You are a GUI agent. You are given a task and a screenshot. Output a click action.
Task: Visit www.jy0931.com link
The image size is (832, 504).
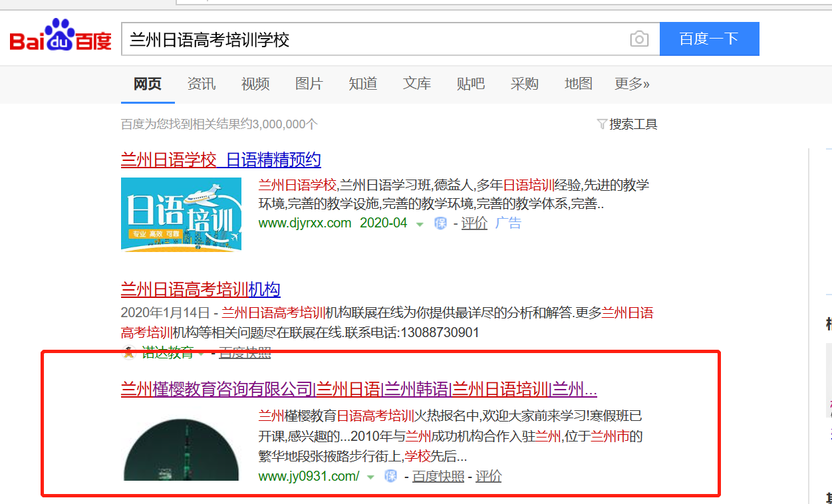tap(309, 476)
